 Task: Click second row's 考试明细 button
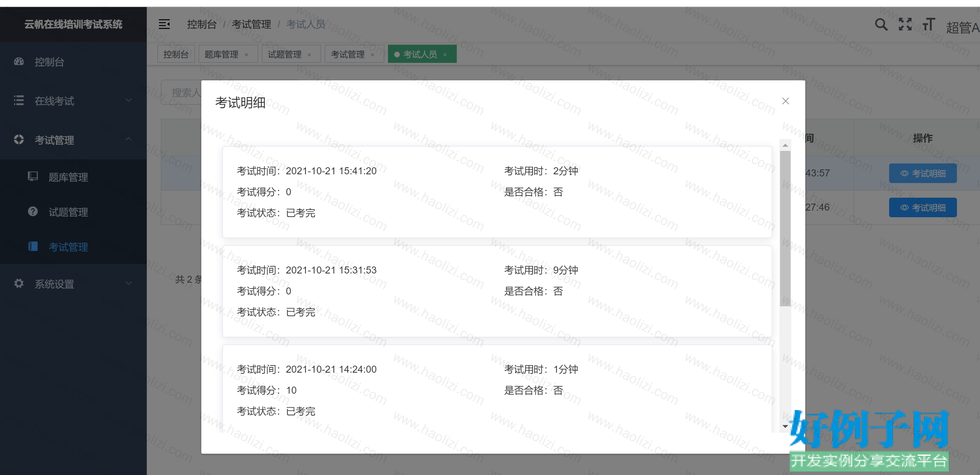[923, 208]
